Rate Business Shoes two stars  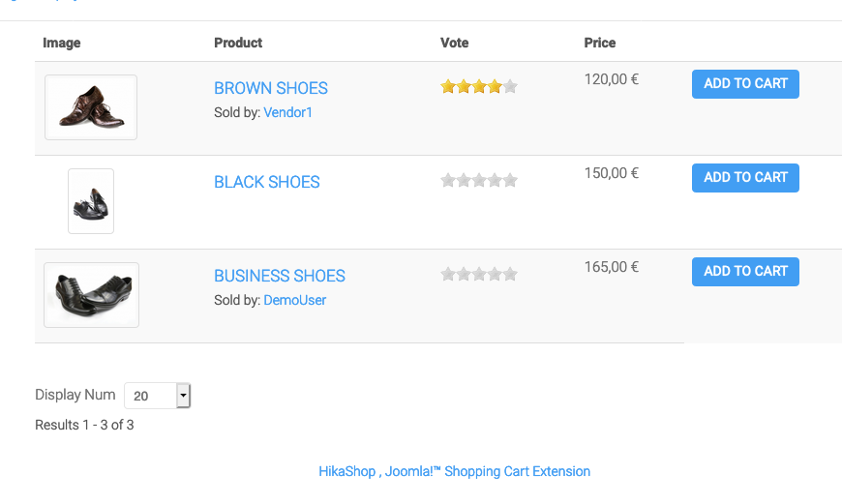pos(464,275)
